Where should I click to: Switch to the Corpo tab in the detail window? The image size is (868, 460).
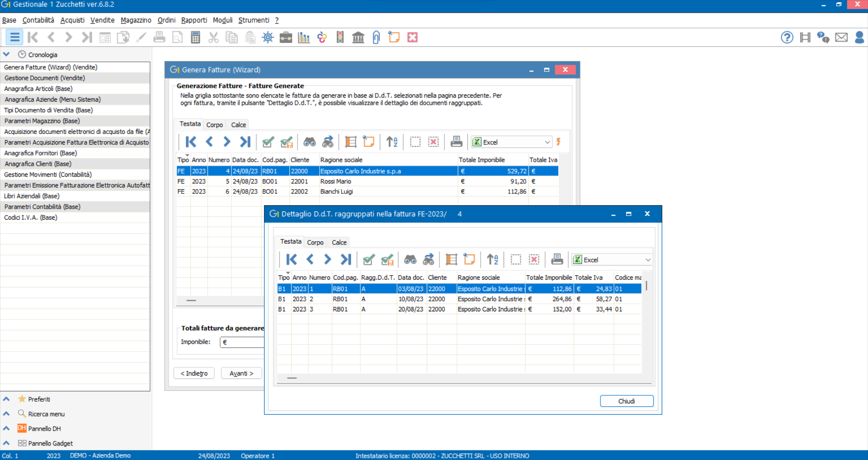pyautogui.click(x=315, y=242)
